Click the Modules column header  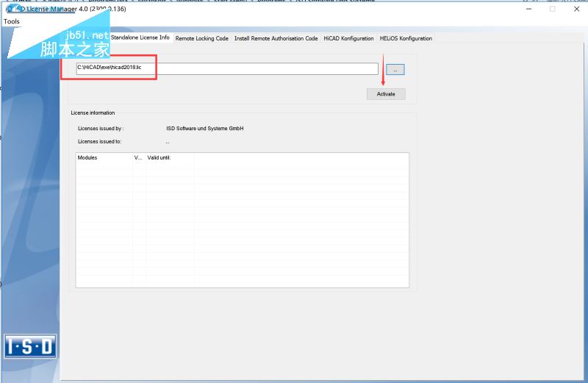coord(104,157)
